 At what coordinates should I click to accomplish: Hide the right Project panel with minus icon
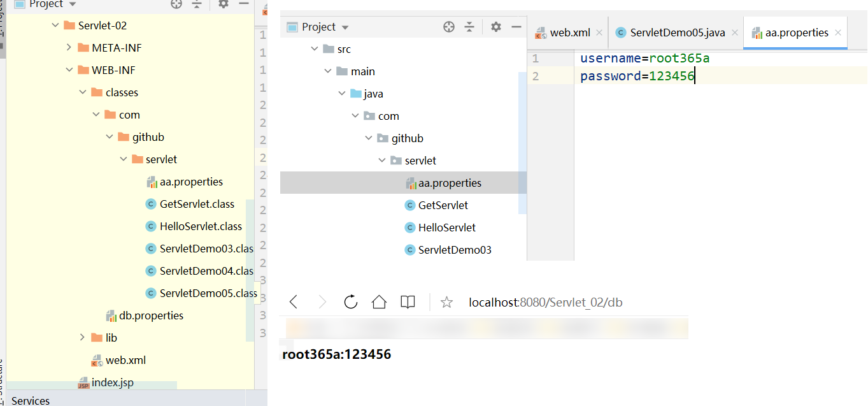coord(516,27)
